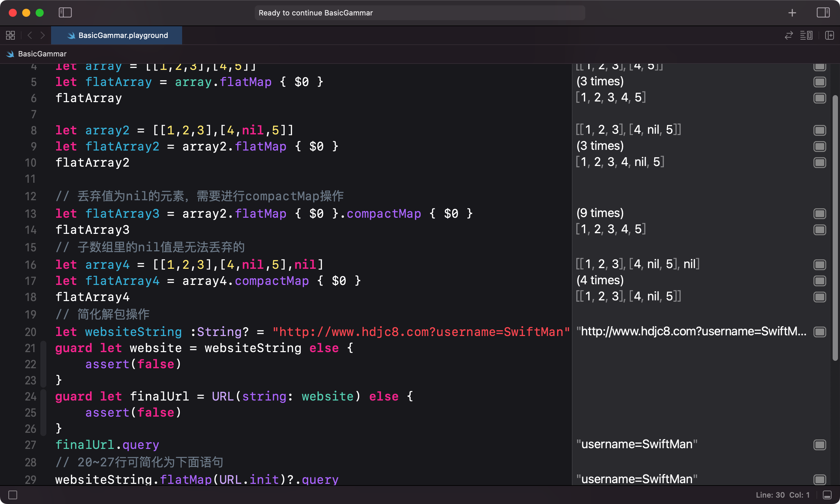Click the vertical scrollbar thumb
The width and height of the screenshot is (840, 504).
(835, 227)
